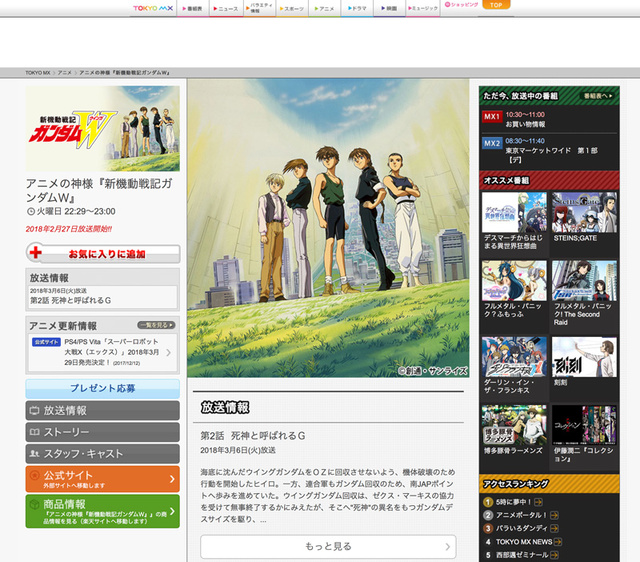The width and height of the screenshot is (640, 562).
Task: Click the 一覧を見る button in アニメ更新情報
Action: pyautogui.click(x=156, y=325)
